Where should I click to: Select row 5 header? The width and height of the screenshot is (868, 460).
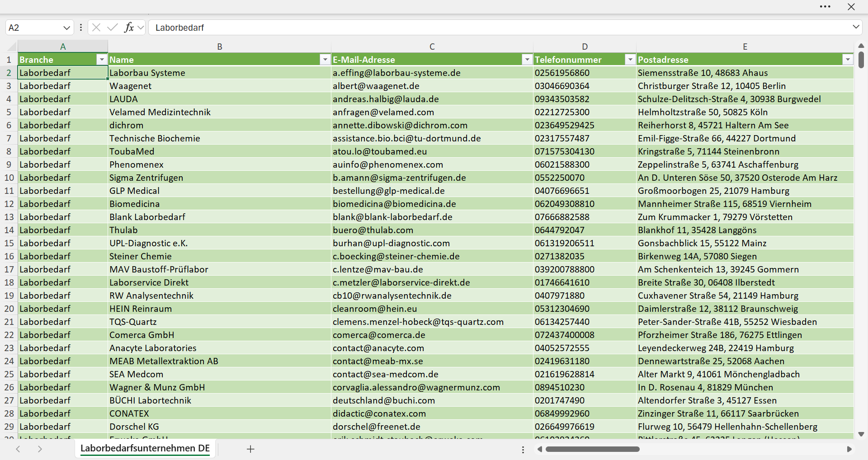click(x=9, y=112)
